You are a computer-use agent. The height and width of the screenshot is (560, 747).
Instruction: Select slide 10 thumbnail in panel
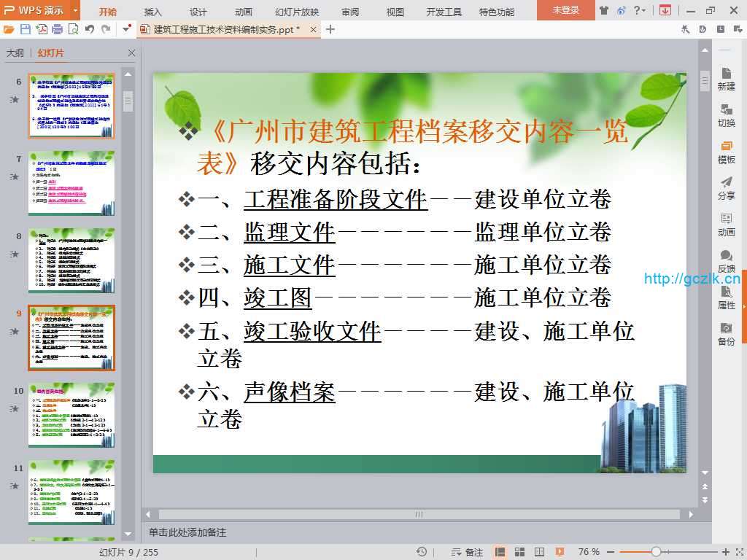click(71, 415)
